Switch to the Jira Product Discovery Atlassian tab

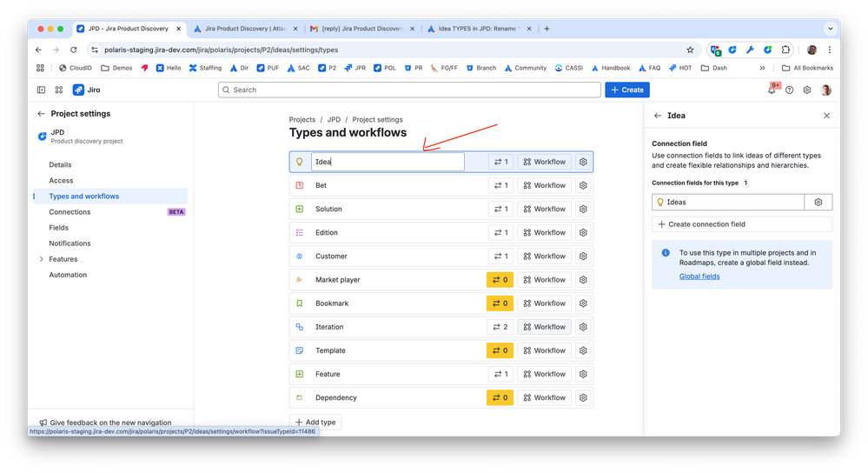click(x=246, y=29)
